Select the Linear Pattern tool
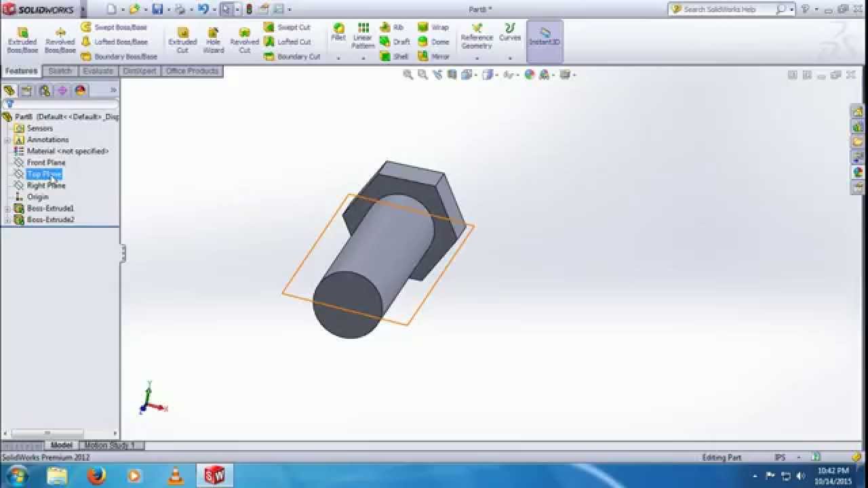The image size is (868, 488). point(363,37)
